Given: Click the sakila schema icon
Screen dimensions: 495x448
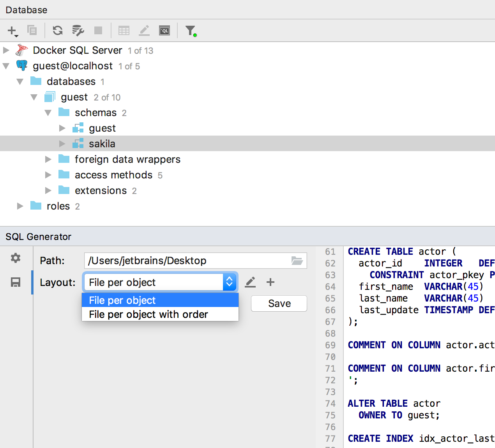Looking at the screenshot, I should pos(78,143).
